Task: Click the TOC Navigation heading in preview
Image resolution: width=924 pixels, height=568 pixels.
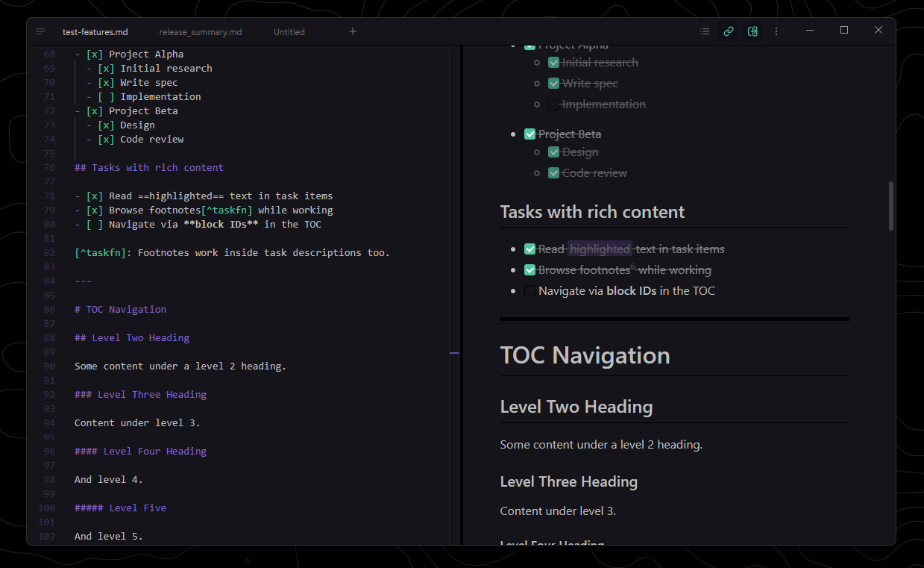Action: [x=585, y=355]
